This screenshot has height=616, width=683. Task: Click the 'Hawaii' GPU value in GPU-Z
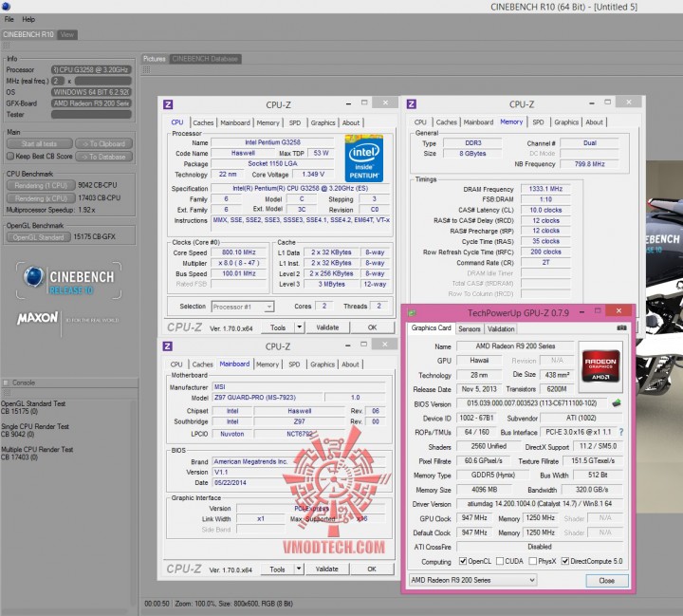pos(479,361)
